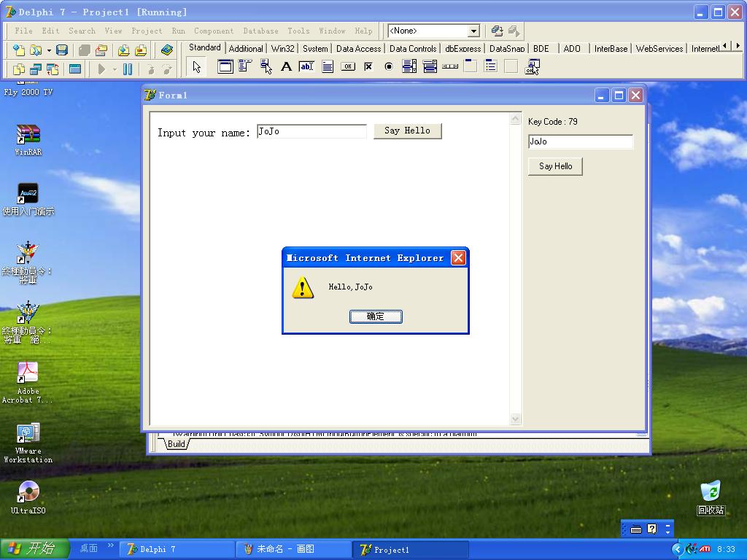
Task: Click the Open file toolbar icon
Action: coord(36,50)
